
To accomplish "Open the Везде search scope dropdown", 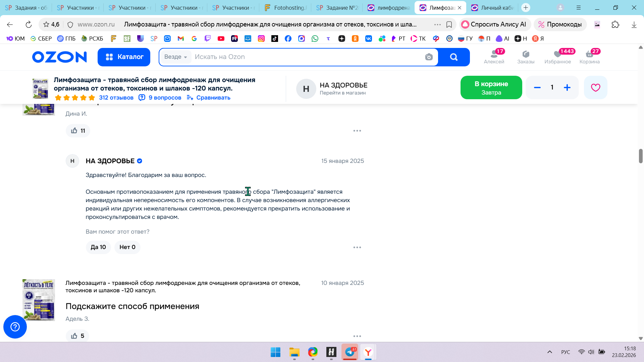I will tap(175, 57).
